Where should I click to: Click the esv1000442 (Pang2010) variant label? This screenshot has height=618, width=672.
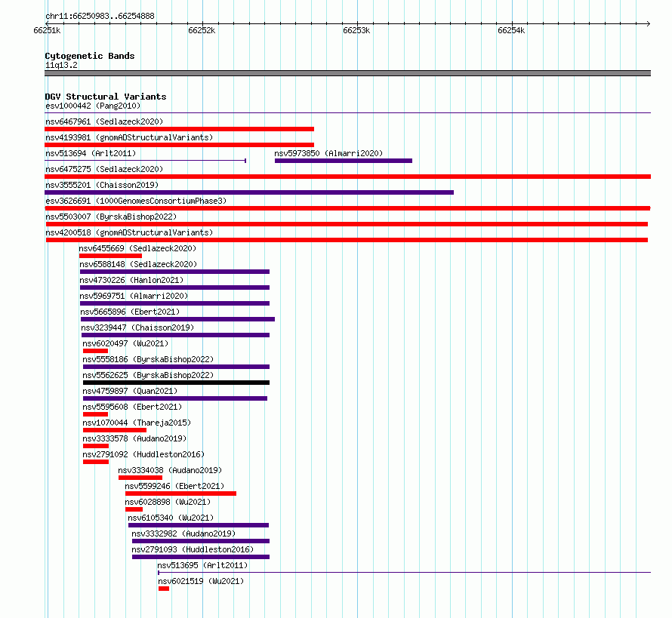93,106
